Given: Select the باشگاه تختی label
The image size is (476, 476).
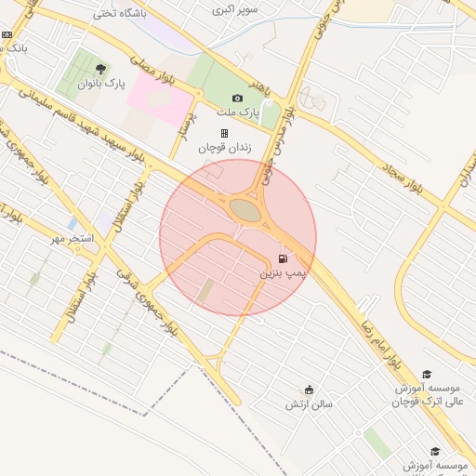Looking at the screenshot, I should point(120,14).
